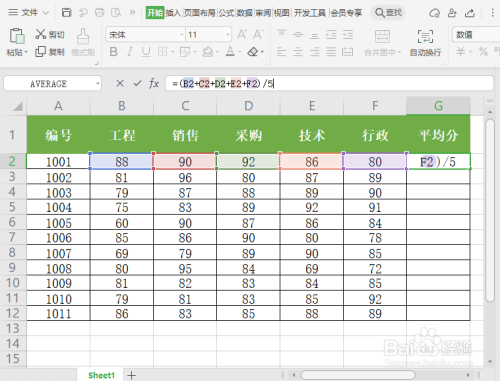This screenshot has width=500, height=381.
Task: Click the Copy (复制) icon
Action: click(40, 52)
